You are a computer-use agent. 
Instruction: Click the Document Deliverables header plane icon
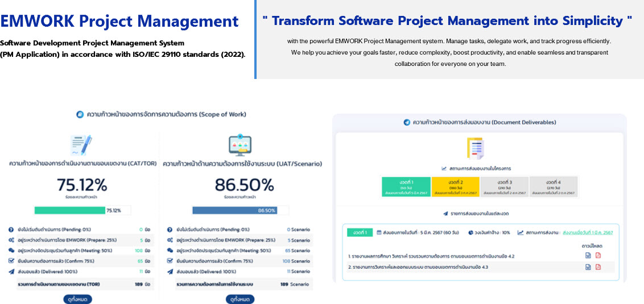[x=407, y=122]
